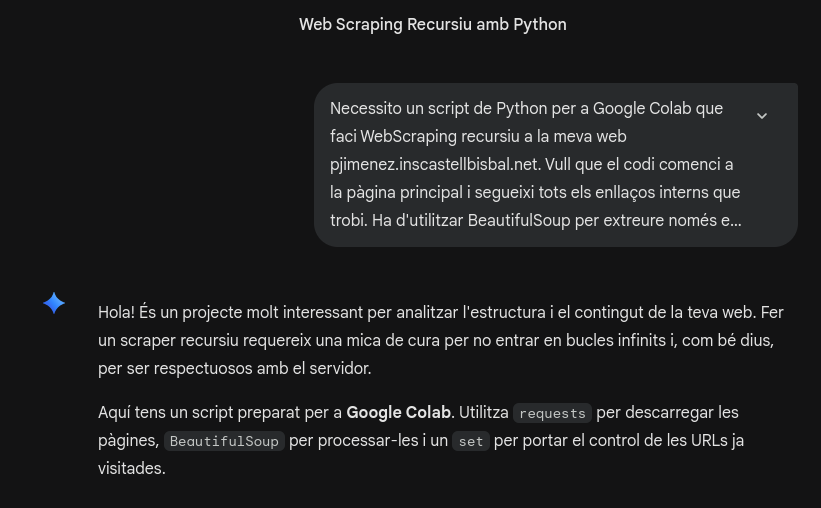Click the bold 'Google Colab' text in the response
Image resolution: width=821 pixels, height=508 pixels.
pyautogui.click(x=398, y=413)
